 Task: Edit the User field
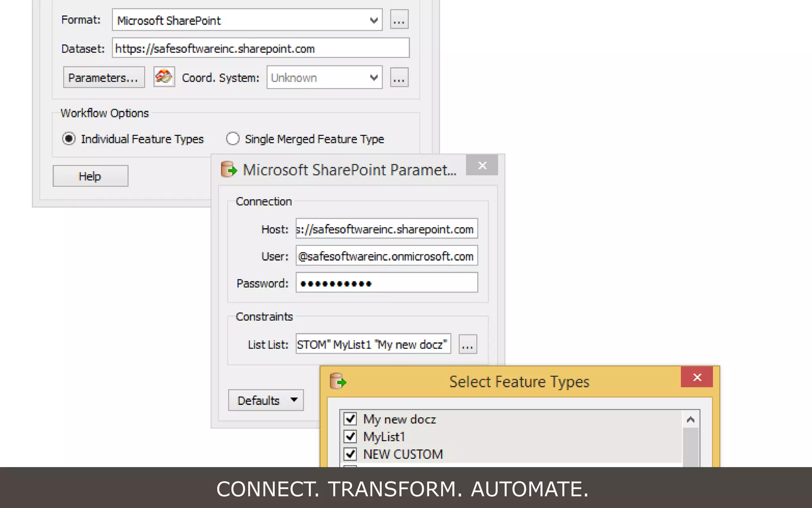tap(387, 256)
